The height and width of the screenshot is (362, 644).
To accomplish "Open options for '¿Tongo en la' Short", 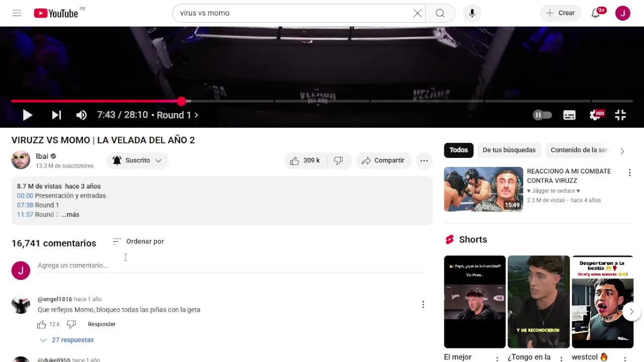I will 561,358.
